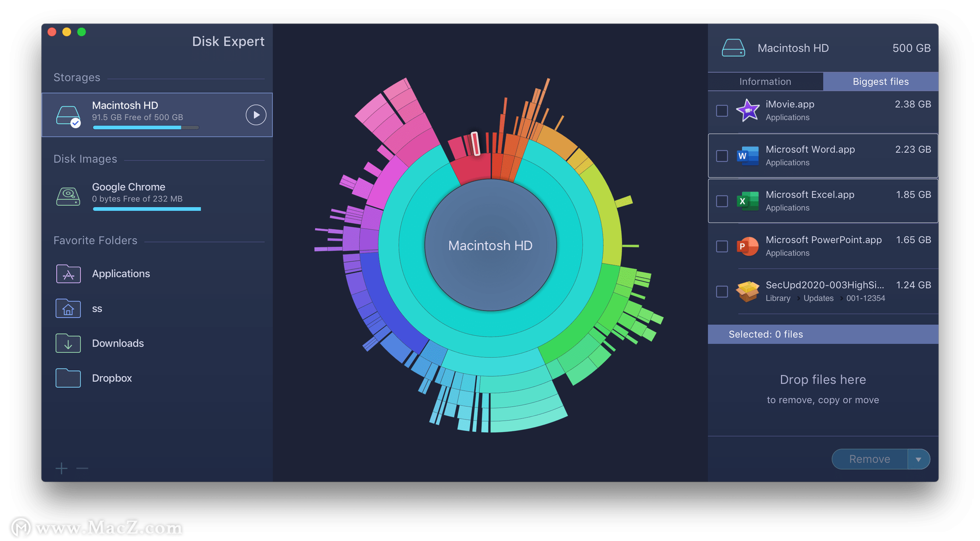This screenshot has width=980, height=541.
Task: Check the iMovie.app checkbox
Action: pos(722,111)
